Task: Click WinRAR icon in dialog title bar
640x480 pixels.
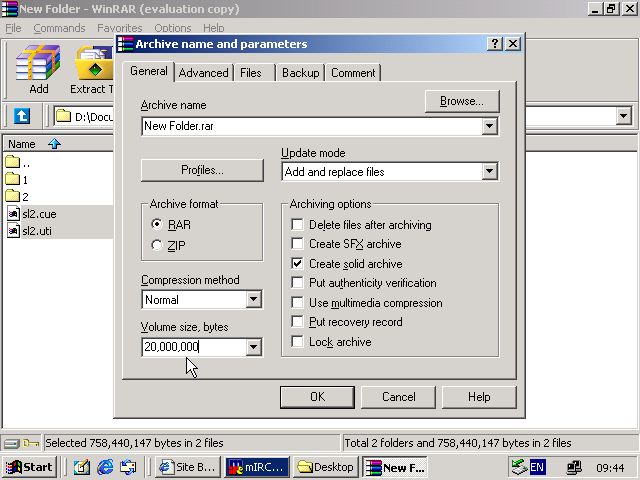Action: (x=125, y=44)
